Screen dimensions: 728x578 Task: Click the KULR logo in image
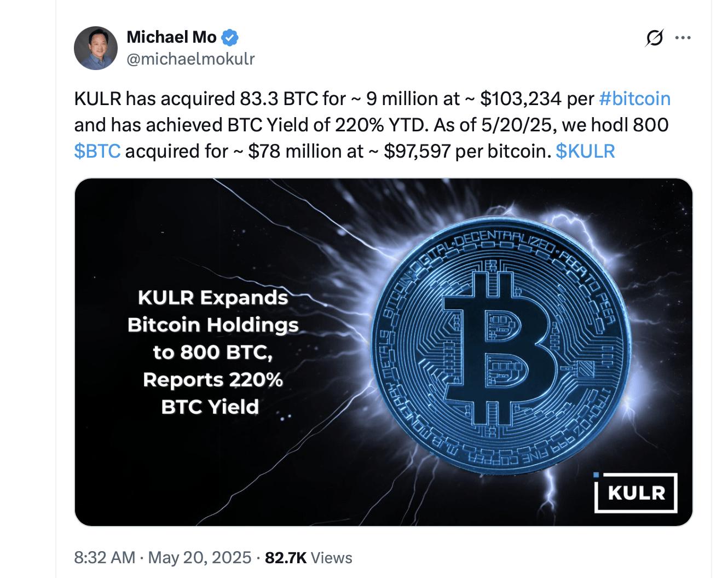pyautogui.click(x=636, y=493)
